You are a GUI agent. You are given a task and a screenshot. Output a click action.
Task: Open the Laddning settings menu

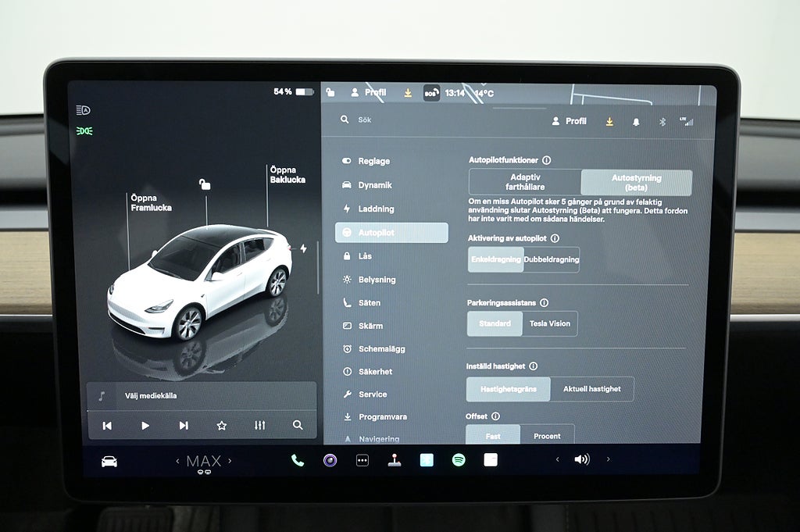click(376, 209)
